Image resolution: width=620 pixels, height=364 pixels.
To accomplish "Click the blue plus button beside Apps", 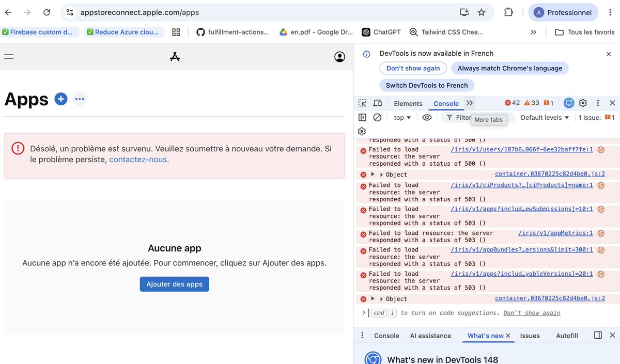I will click(x=61, y=99).
